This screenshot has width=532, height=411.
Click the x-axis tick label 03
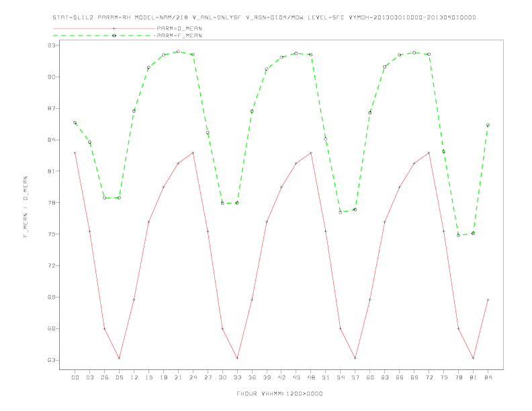coord(89,377)
